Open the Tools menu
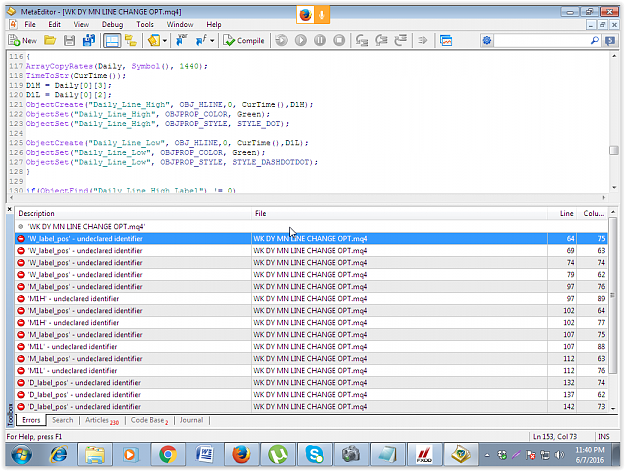Viewport: 625px width, 471px height. 145,24
